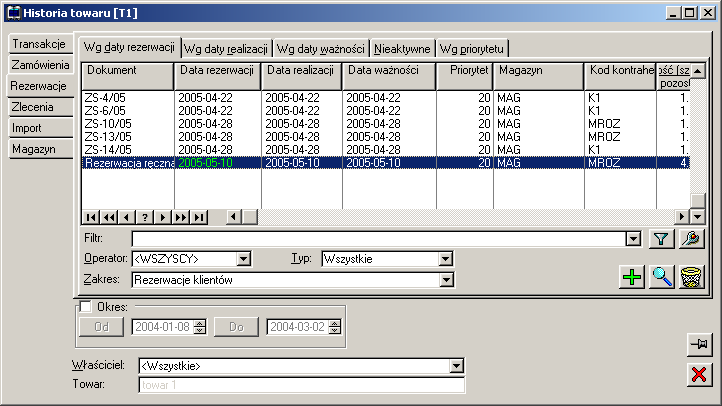Click the question mark locate button

[x=145, y=217]
